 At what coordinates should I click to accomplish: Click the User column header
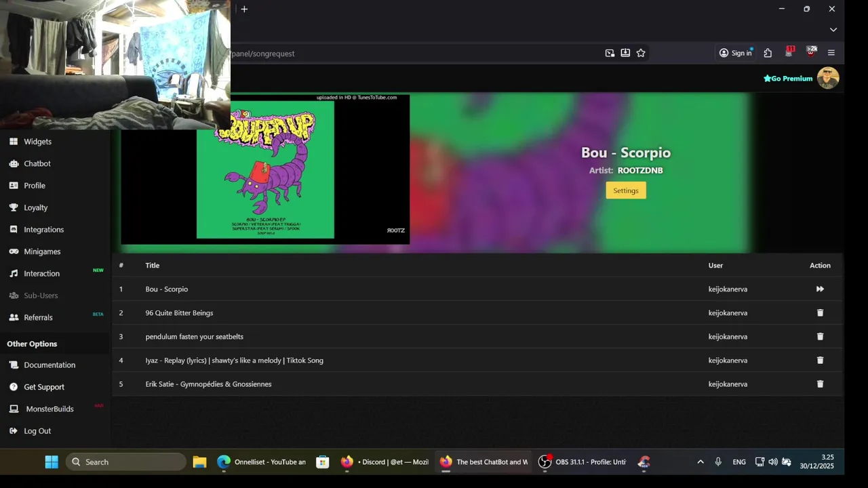click(x=715, y=266)
